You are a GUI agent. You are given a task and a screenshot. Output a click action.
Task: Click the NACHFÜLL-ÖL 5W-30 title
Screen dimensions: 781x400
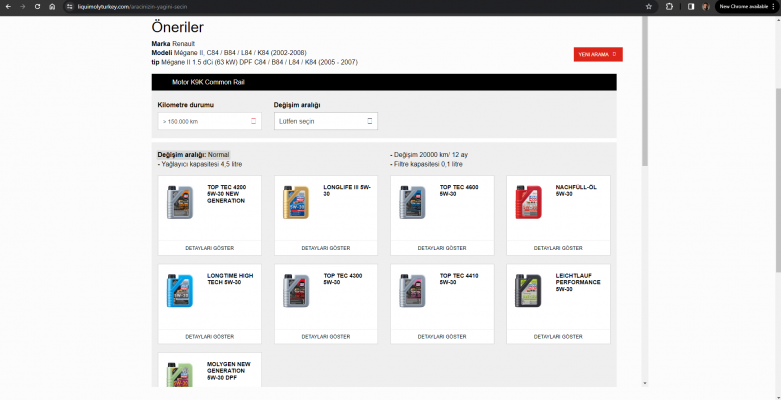pos(576,191)
